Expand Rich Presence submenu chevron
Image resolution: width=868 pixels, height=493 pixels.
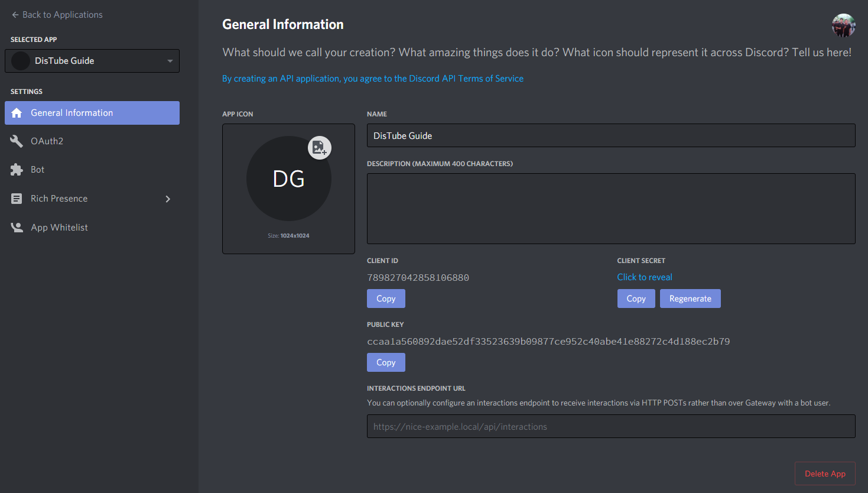168,199
